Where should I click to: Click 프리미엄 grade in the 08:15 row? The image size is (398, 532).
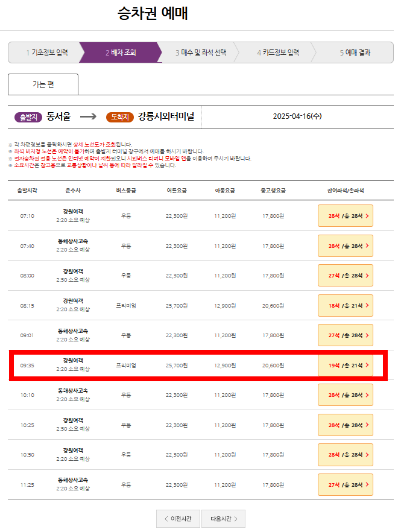126,306
